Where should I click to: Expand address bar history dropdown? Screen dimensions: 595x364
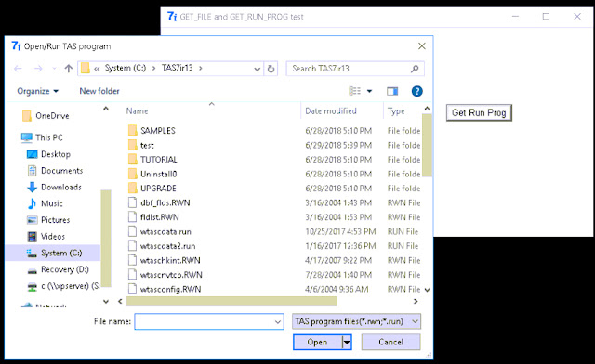click(x=257, y=69)
